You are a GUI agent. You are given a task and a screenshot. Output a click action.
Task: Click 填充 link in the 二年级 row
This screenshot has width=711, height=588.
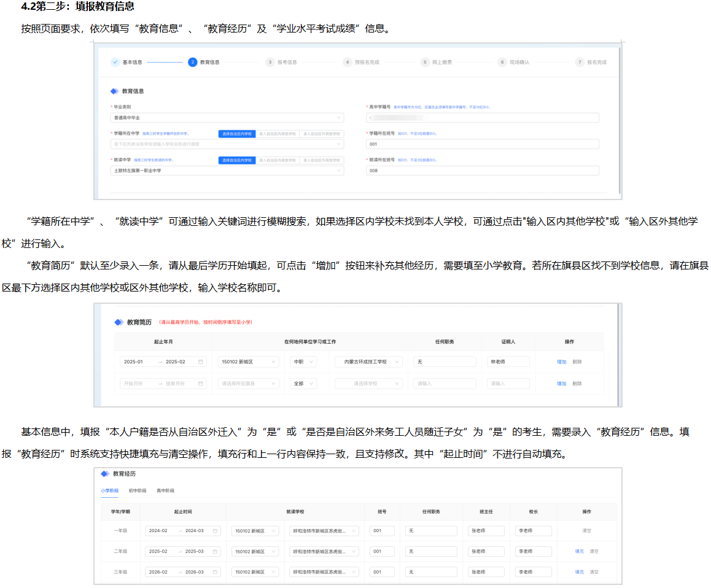[579, 552]
